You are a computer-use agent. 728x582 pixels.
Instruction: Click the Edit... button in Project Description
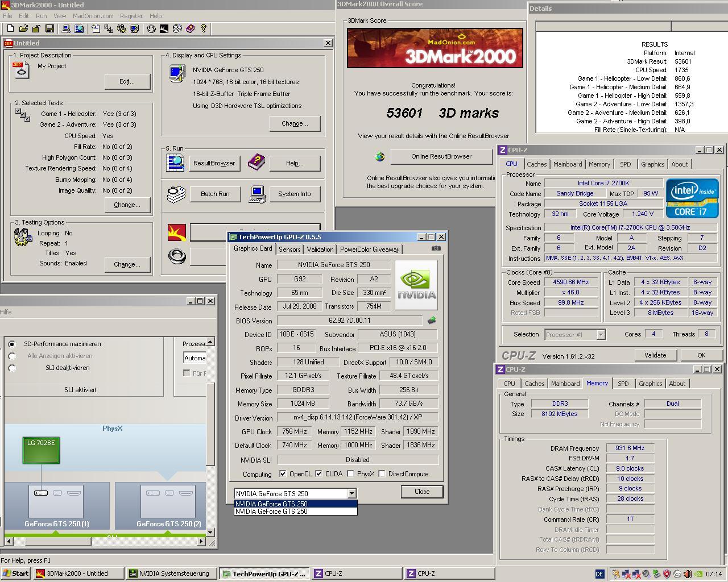point(127,81)
